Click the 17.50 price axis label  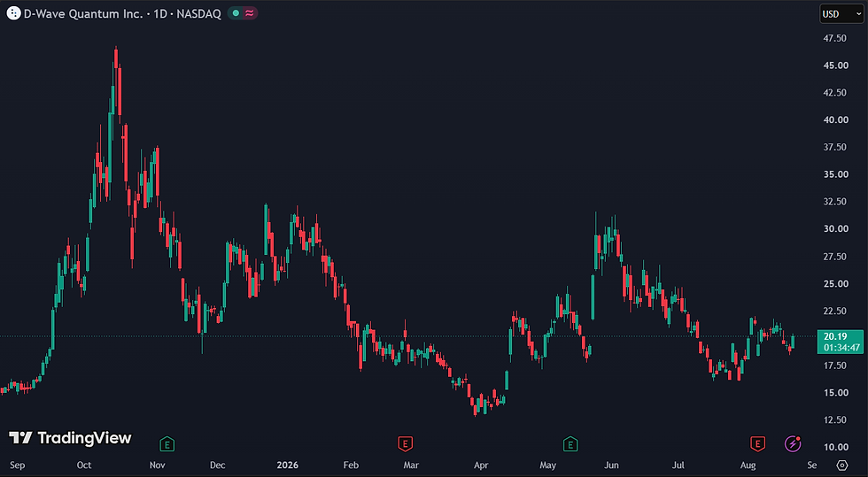click(834, 365)
